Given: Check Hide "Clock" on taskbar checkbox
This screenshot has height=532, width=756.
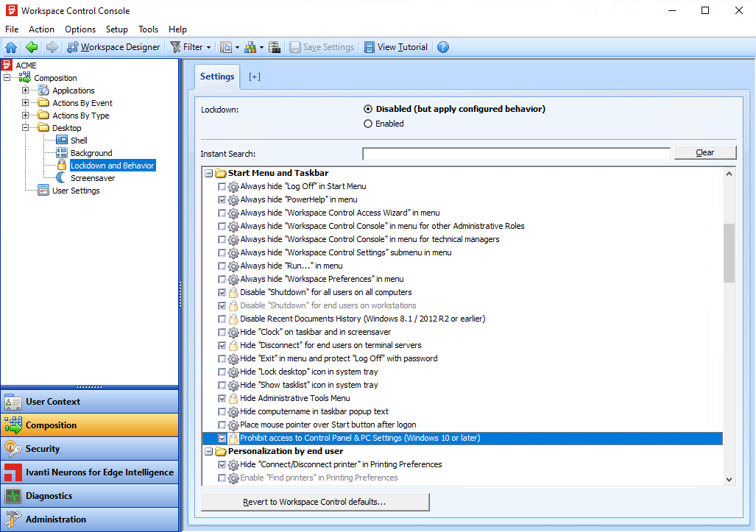Looking at the screenshot, I should [222, 332].
